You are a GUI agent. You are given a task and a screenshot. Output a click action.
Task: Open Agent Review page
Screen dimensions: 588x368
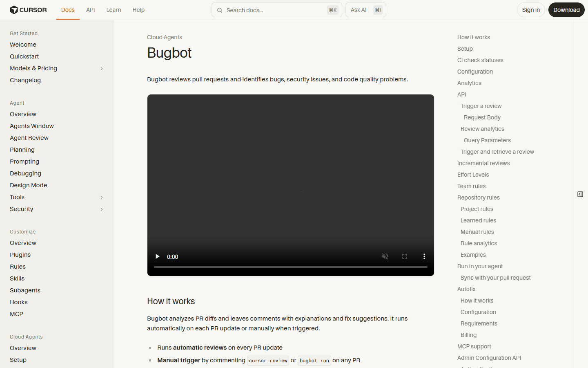tap(29, 138)
